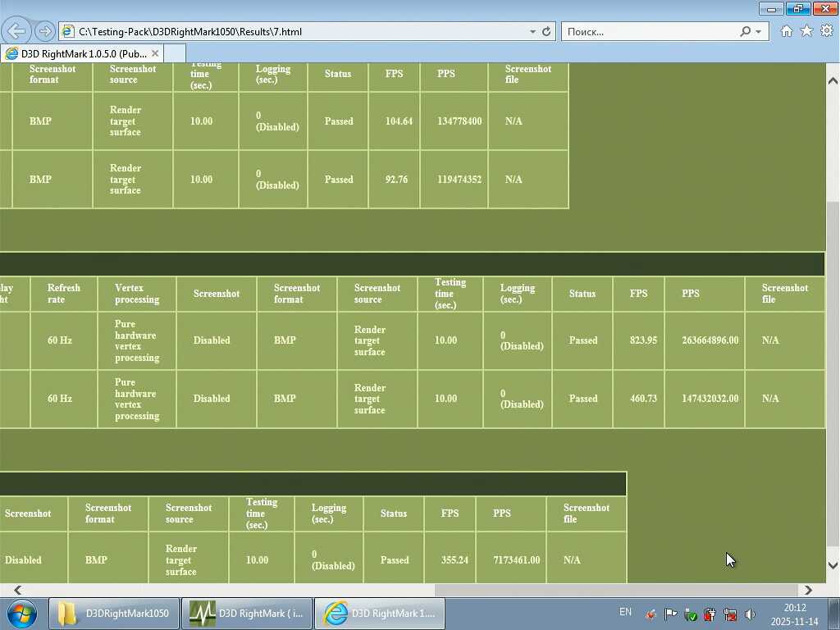
Task: Click the horizontal scrollbar left arrow
Action: [x=18, y=590]
